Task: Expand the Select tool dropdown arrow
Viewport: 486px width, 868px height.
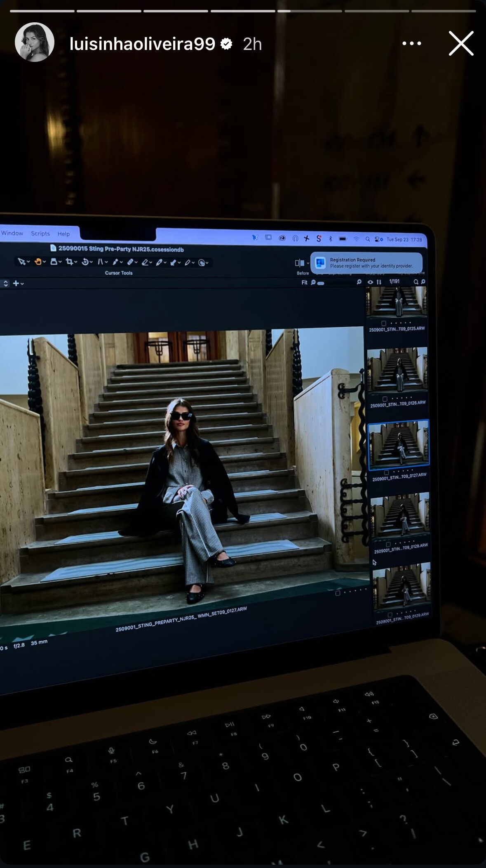Action: 28,262
